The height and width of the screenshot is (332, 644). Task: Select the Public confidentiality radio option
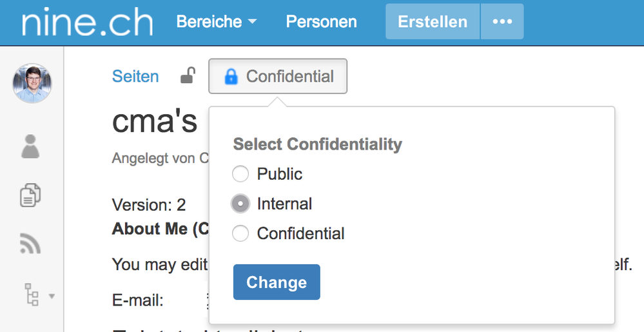coord(240,174)
